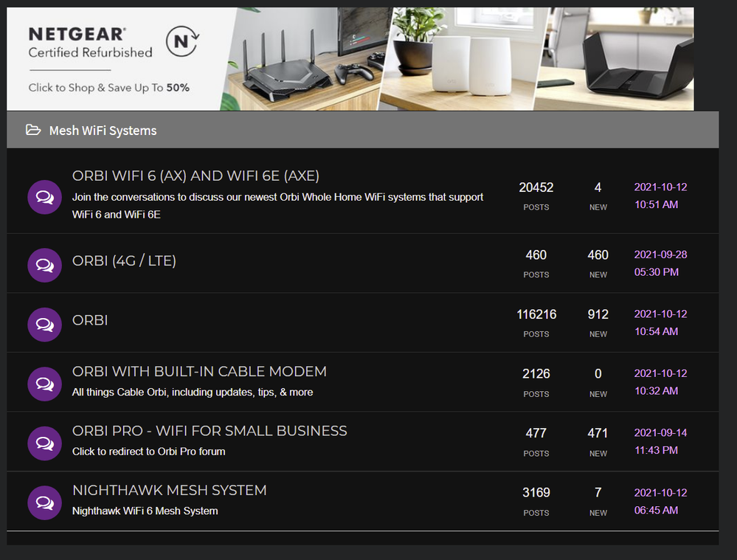This screenshot has height=560, width=737.
Task: Click the 20452 posts count
Action: (x=536, y=187)
